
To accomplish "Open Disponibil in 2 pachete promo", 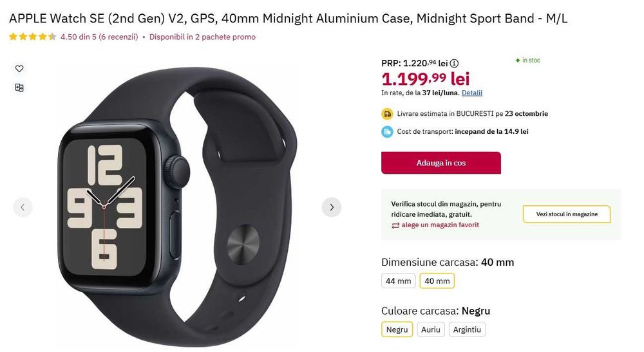I will coord(202,37).
